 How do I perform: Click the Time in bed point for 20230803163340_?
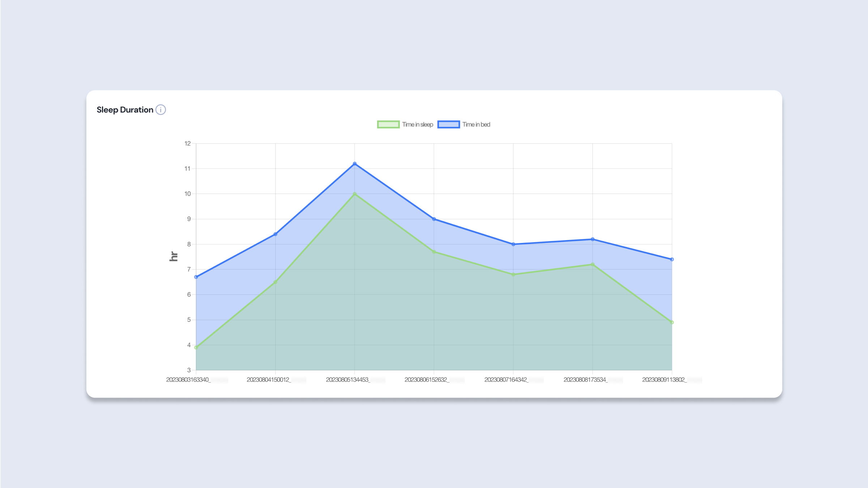[x=196, y=277]
